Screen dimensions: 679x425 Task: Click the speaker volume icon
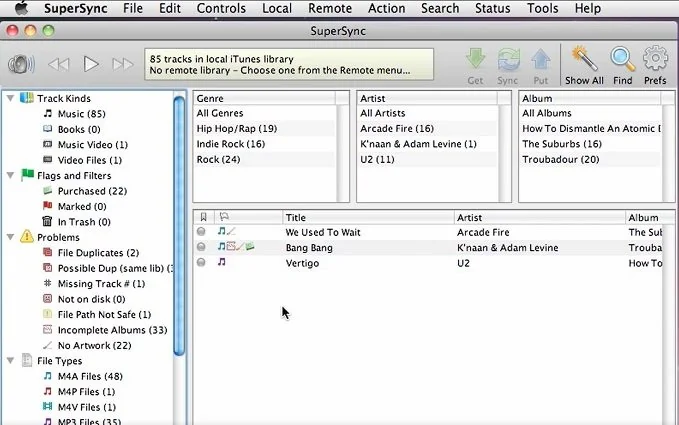tap(20, 65)
